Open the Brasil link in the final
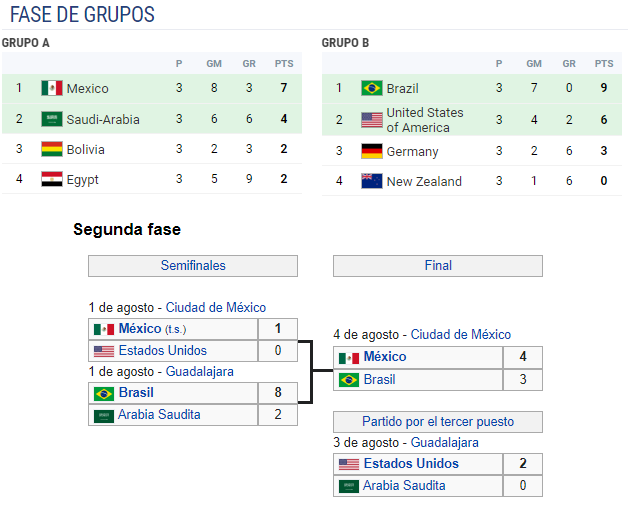Screen dimensions: 641x508 [379, 379]
